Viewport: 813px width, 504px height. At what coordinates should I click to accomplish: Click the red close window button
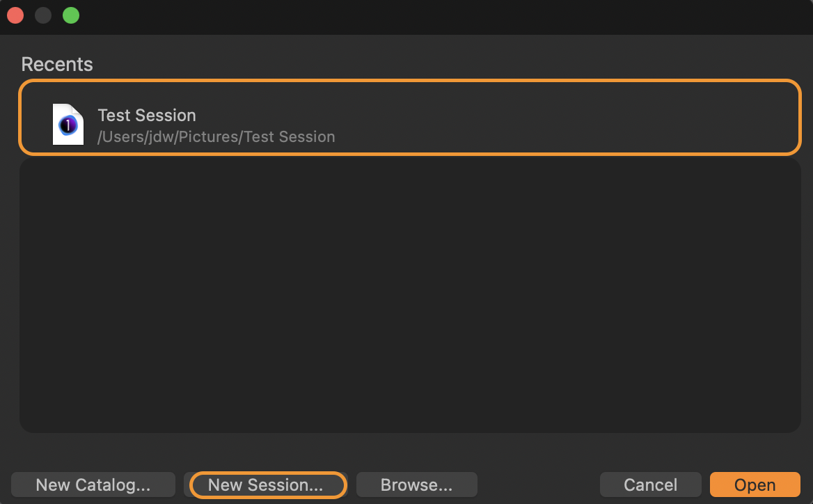(x=15, y=15)
